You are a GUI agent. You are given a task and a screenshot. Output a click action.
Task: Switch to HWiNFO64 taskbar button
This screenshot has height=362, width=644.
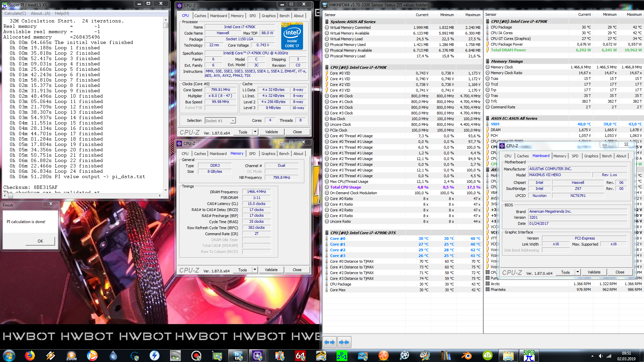238,355
